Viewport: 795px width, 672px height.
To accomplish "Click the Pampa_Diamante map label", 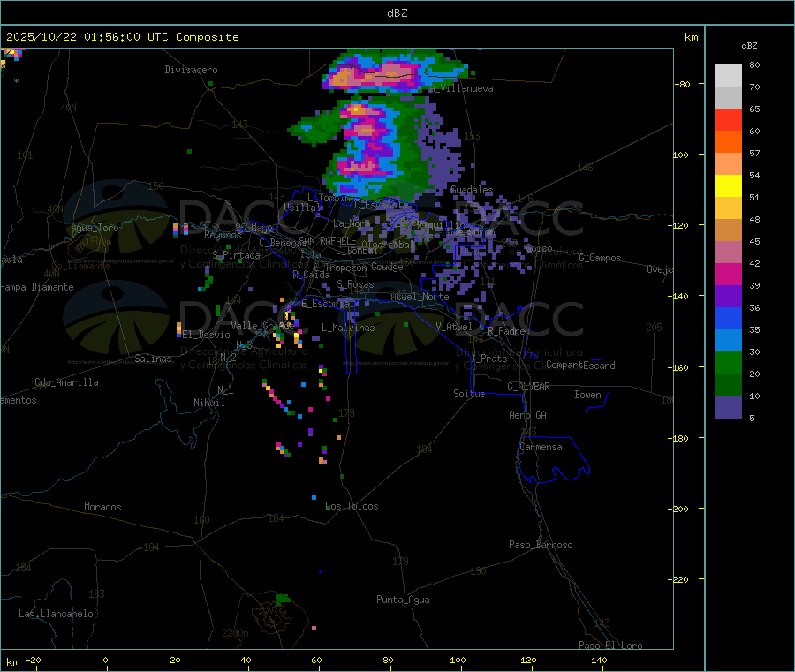I will (37, 287).
